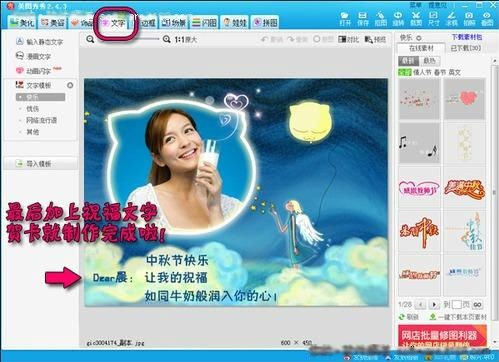Screen dimensions: 499x362
Task: Click the 预览 preview button
Action: pos(375,39)
